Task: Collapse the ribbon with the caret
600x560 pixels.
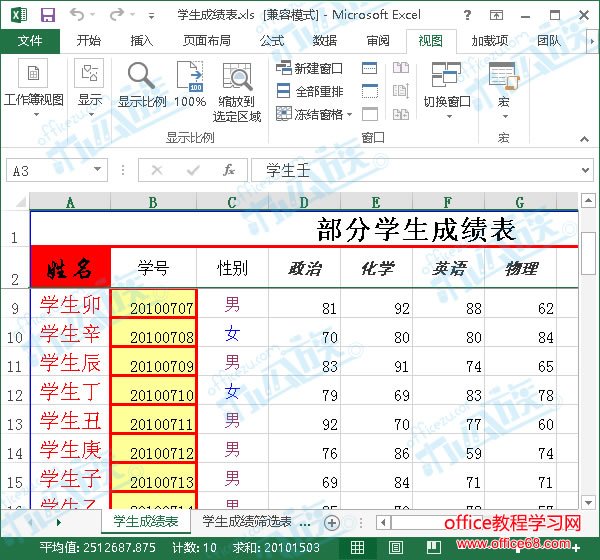Action: point(584,139)
